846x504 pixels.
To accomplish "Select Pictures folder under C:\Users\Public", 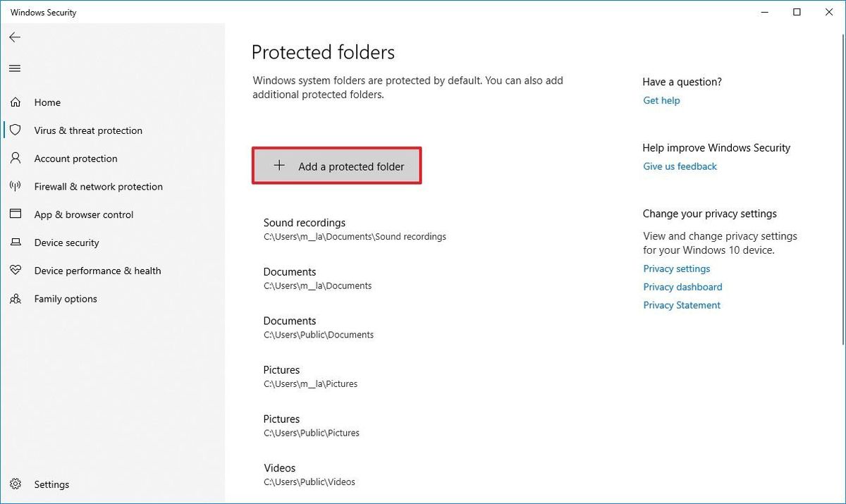I will (312, 425).
